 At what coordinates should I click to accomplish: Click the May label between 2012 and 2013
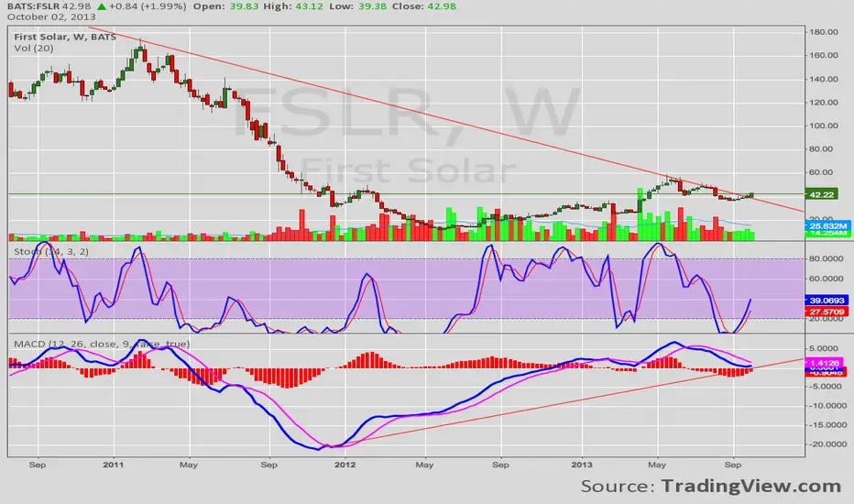[x=425, y=465]
